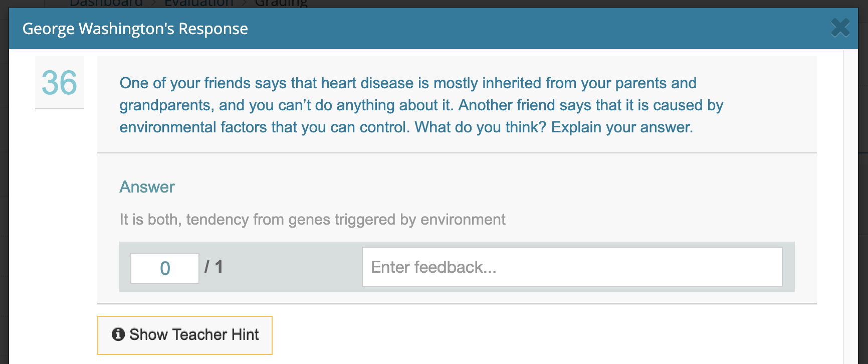Click the dark overlay left of the dialog

click(x=4, y=201)
